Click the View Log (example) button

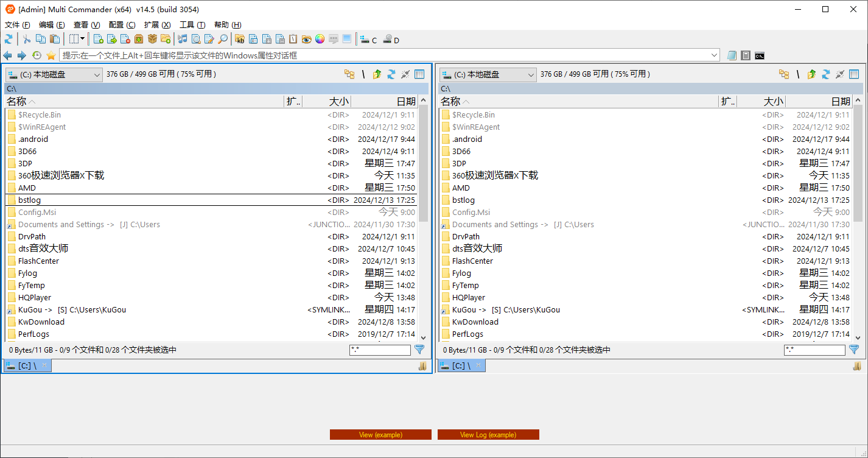tap(488, 434)
